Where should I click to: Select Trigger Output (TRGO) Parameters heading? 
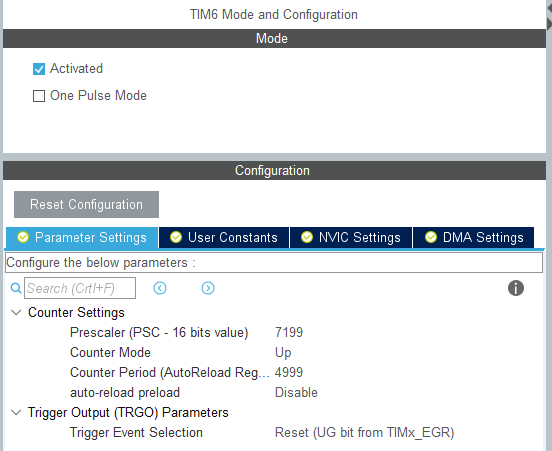pyautogui.click(x=128, y=413)
